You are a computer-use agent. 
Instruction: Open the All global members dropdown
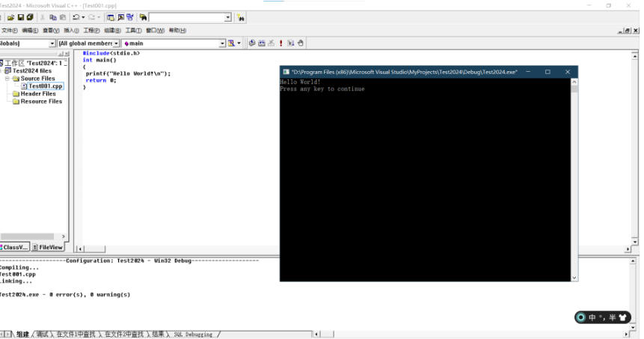117,43
